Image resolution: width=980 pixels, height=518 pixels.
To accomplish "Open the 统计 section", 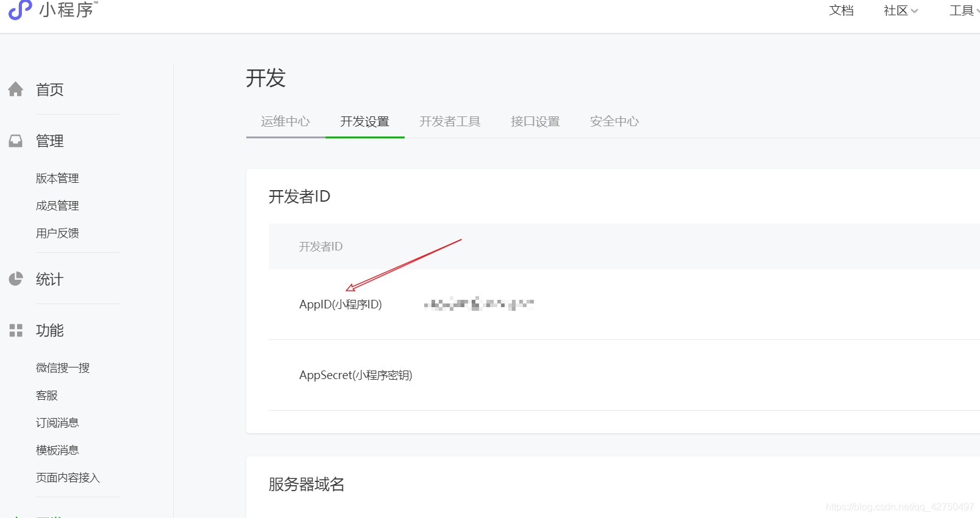I will pyautogui.click(x=50, y=279).
